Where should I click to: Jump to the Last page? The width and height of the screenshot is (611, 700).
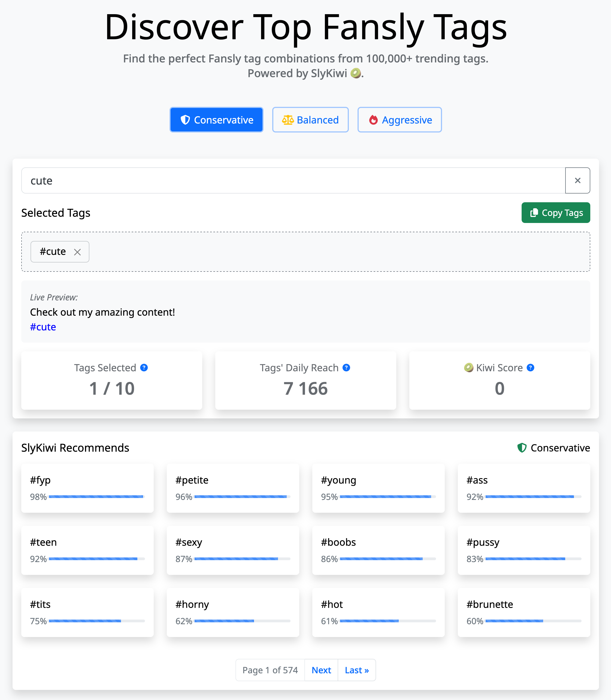coord(357,670)
